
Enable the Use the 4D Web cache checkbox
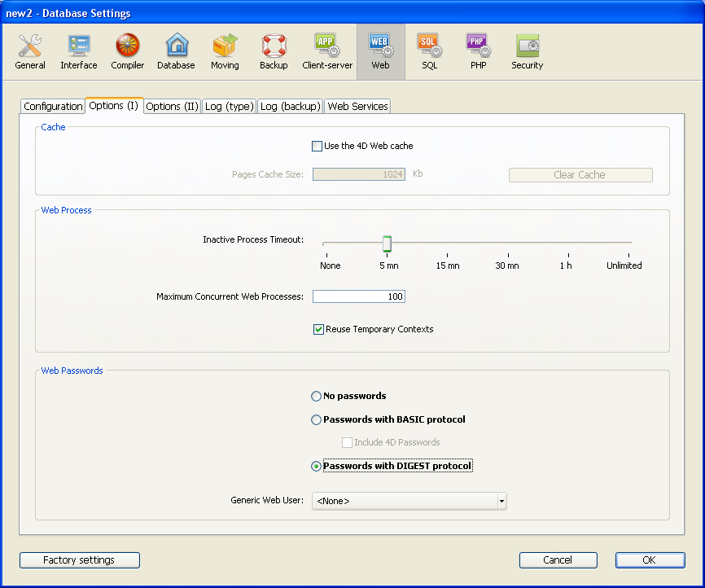(x=317, y=147)
